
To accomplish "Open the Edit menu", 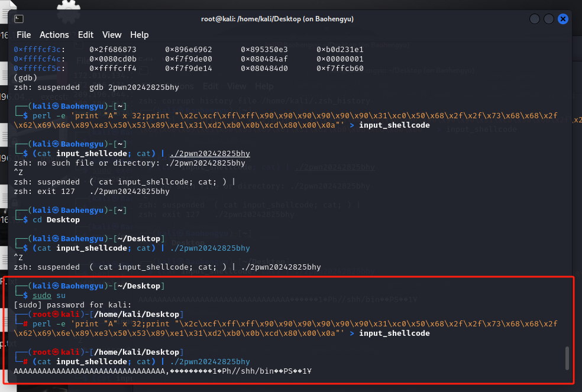I will (x=85, y=35).
